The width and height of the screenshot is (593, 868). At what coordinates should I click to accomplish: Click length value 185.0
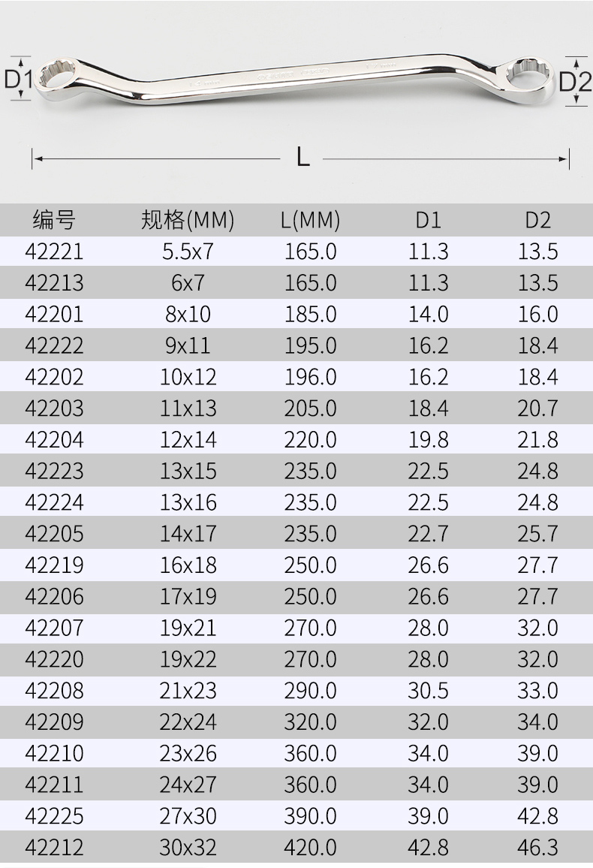pyautogui.click(x=310, y=314)
